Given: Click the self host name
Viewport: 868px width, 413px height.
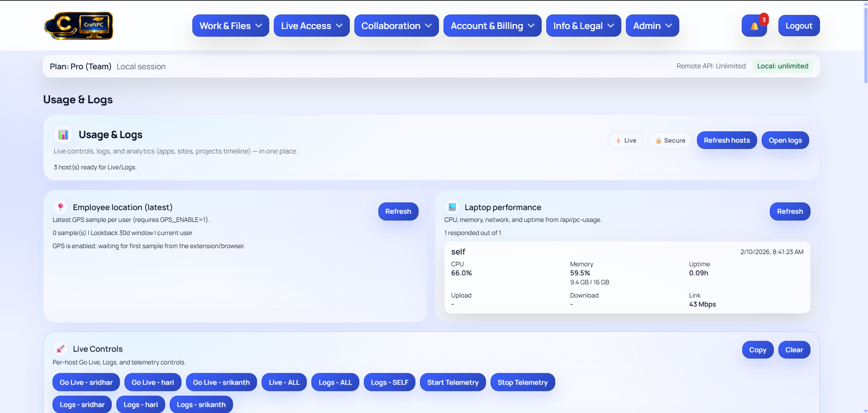Looking at the screenshot, I should coord(458,252).
